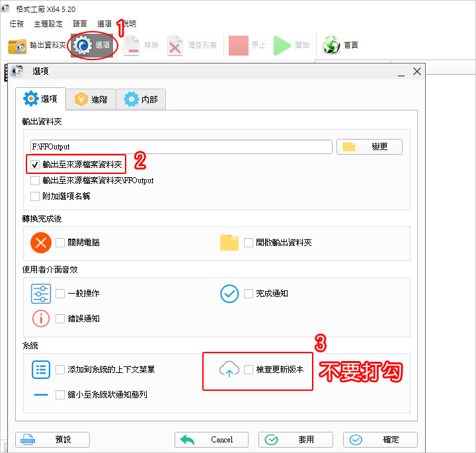The width and height of the screenshot is (476, 453).
Task: Uncheck 輸出至來源檔案資料夾 checkbox
Action: tap(35, 165)
